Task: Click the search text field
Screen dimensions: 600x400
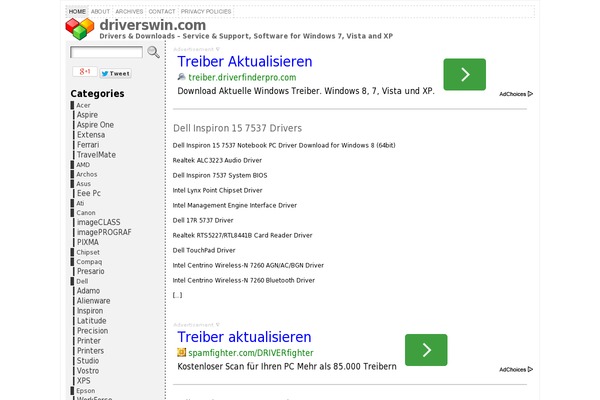Action: coord(106,52)
